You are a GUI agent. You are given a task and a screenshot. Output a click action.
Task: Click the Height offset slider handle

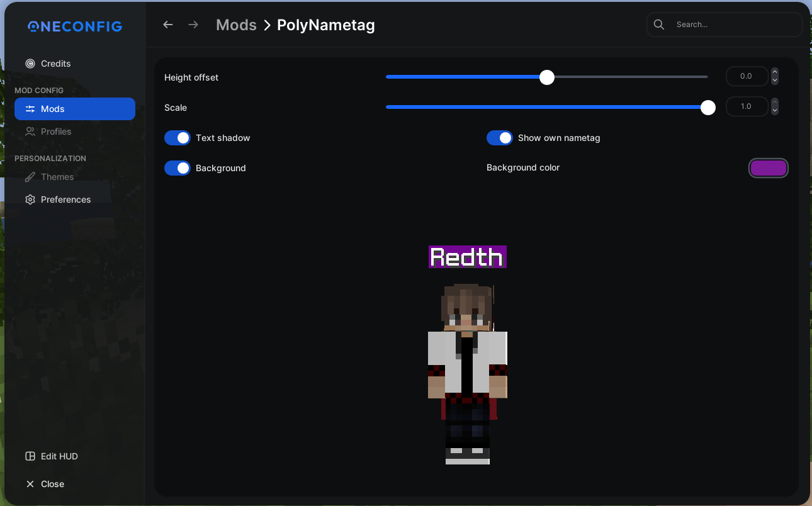pyautogui.click(x=547, y=77)
